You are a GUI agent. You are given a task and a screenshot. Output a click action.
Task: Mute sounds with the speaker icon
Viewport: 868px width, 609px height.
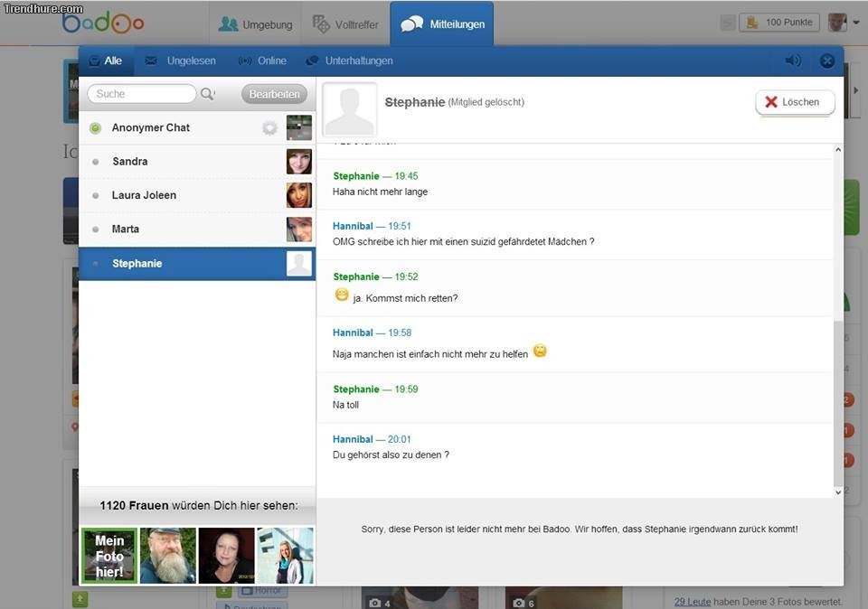point(793,61)
